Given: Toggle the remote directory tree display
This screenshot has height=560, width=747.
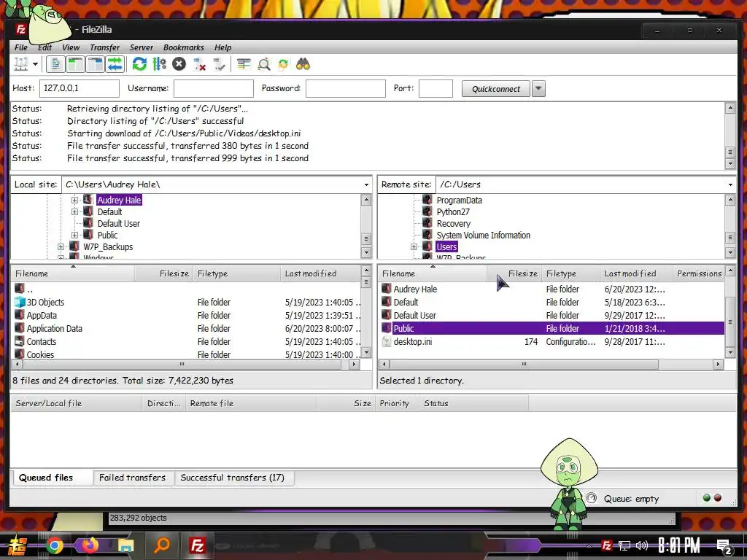Looking at the screenshot, I should [96, 64].
